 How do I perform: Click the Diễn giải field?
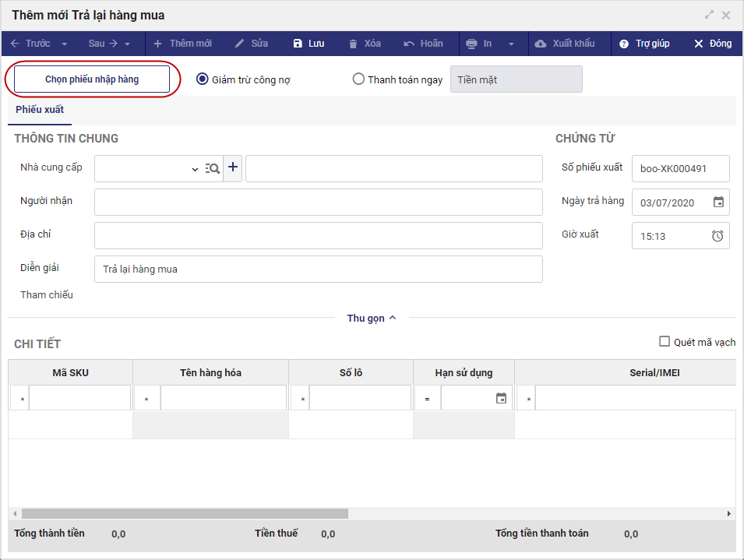coord(319,269)
